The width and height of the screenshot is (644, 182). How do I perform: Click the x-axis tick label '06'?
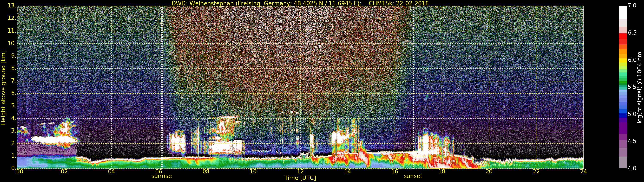click(159, 172)
